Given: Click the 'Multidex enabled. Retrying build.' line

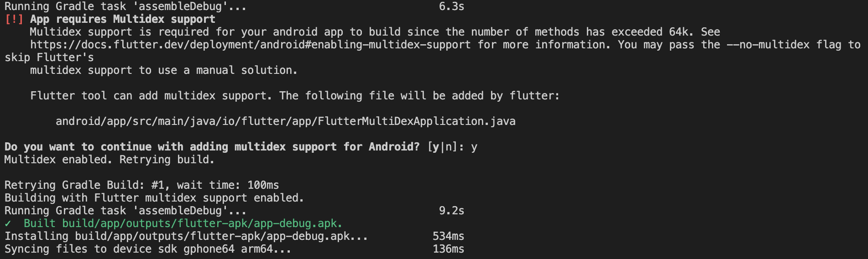Looking at the screenshot, I should [110, 160].
